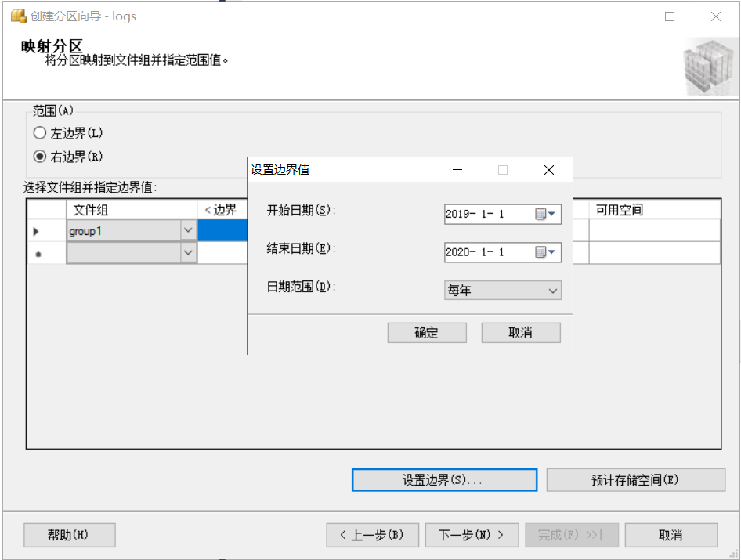Open the start date calendar picker icon
This screenshot has width=741, height=560.
(x=545, y=214)
